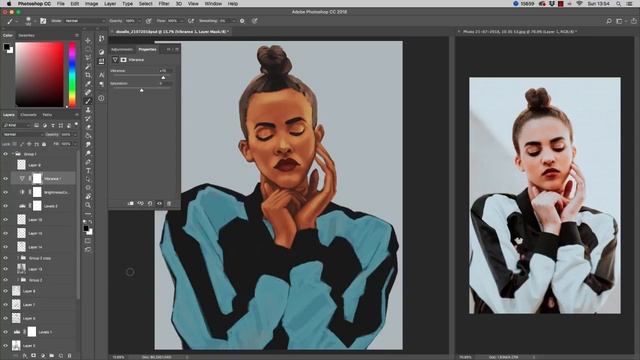Hide the Layer 14 layer
This screenshot has width=640, height=360.
(x=5, y=247)
